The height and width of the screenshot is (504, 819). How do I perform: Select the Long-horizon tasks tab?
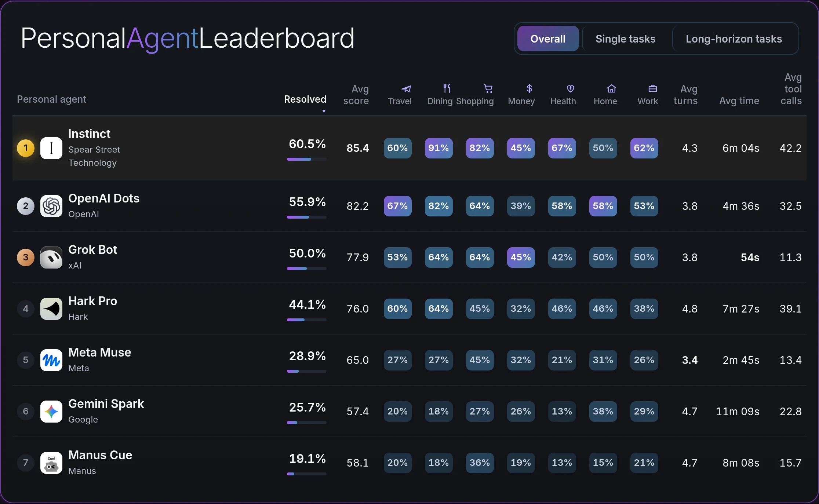(x=734, y=39)
